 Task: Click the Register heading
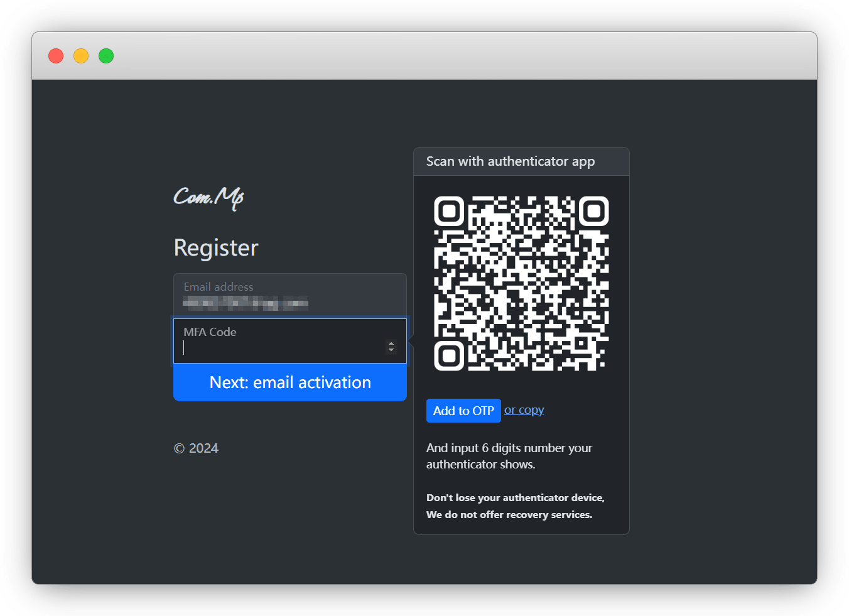tap(216, 248)
